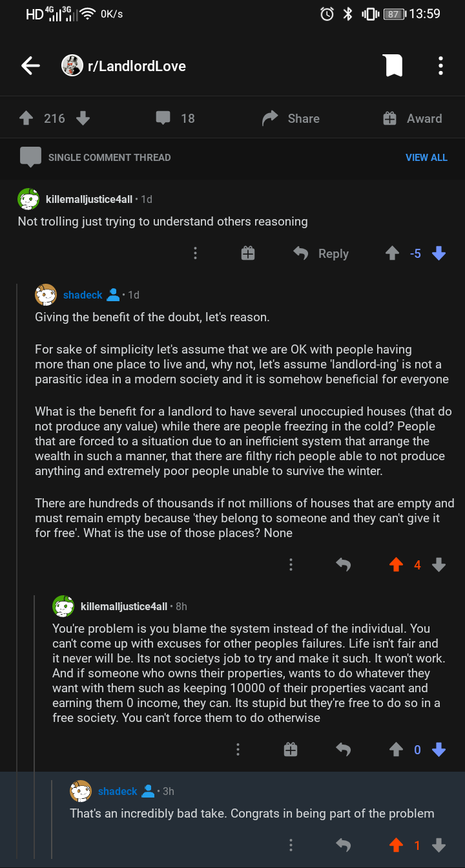Open options menu for killemalljustice4all's second comment
Viewport: 465px width, 868px height.
point(238,749)
